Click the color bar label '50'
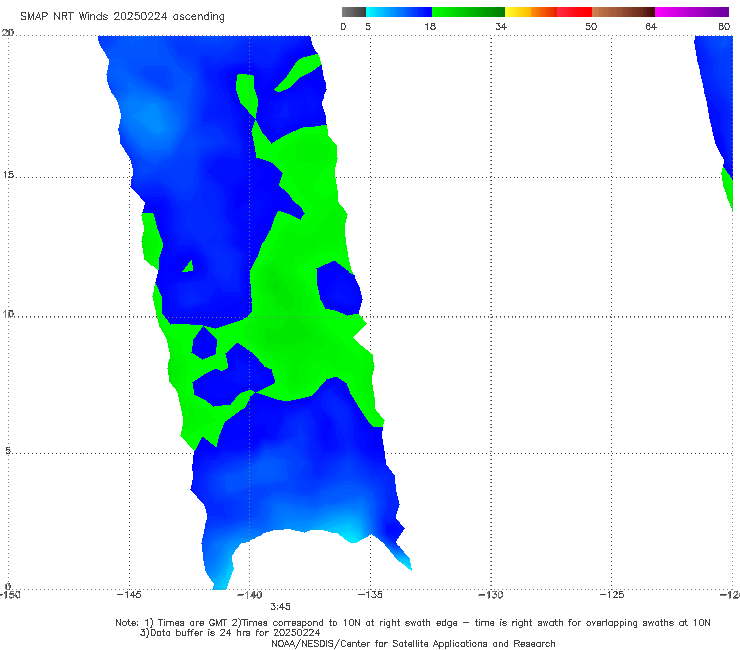The height and width of the screenshot is (650, 740). [x=591, y=26]
